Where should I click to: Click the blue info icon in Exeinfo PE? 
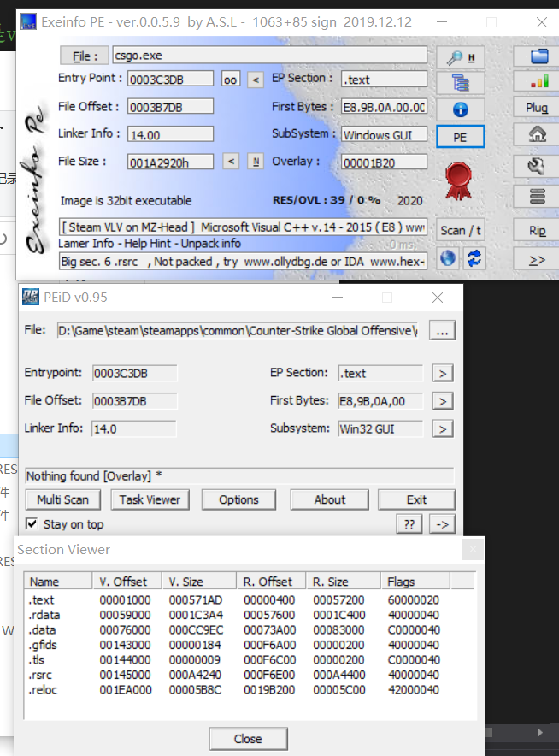click(460, 109)
